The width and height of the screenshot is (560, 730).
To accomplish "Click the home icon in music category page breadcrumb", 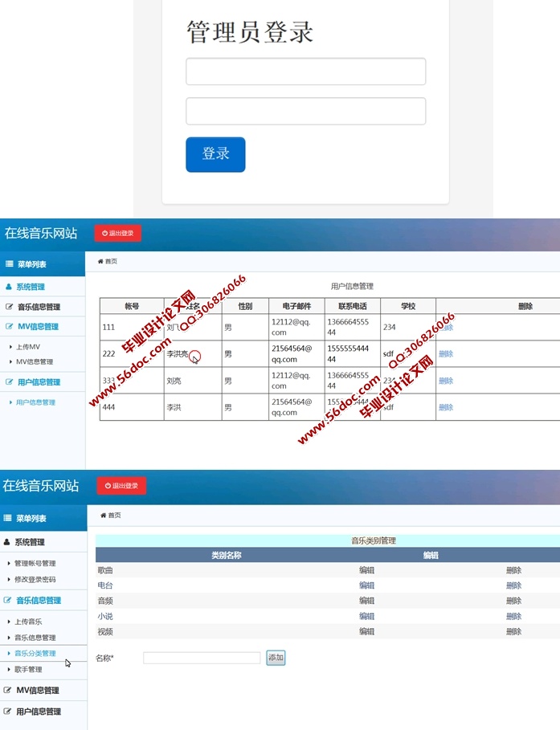I will pyautogui.click(x=104, y=516).
